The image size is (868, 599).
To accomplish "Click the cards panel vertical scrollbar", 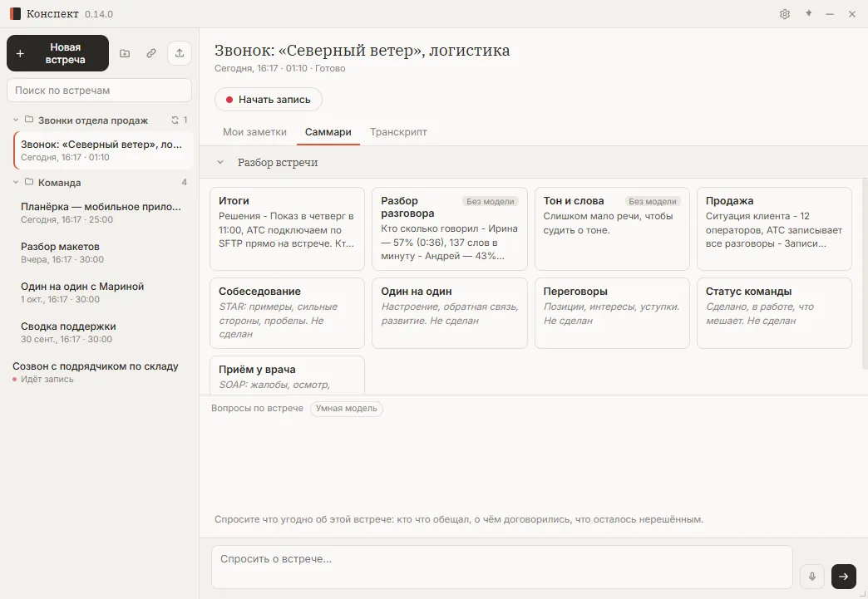I will tap(865, 273).
